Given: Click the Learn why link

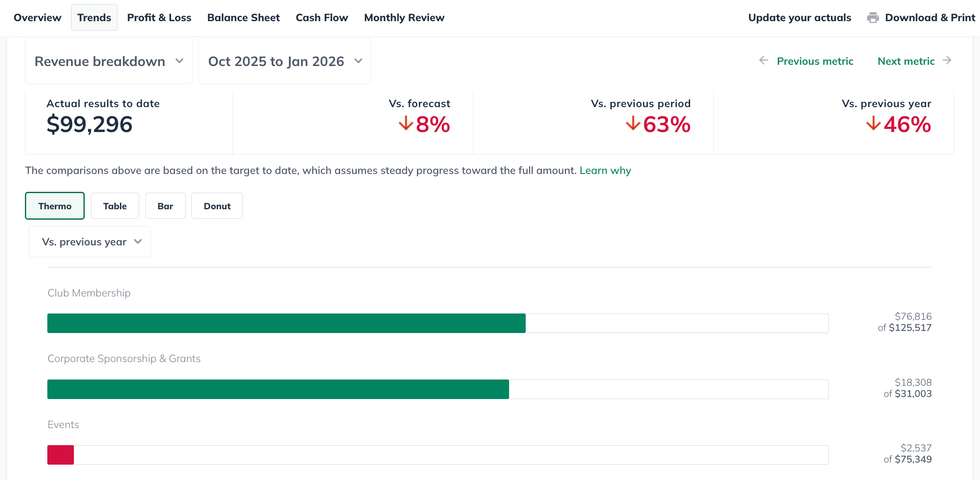Looking at the screenshot, I should (x=605, y=171).
